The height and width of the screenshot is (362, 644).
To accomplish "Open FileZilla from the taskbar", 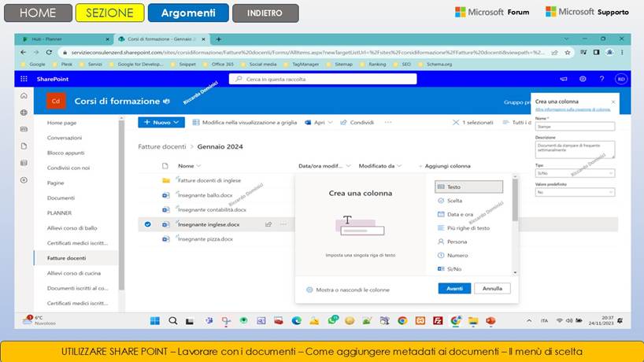I will [438, 321].
